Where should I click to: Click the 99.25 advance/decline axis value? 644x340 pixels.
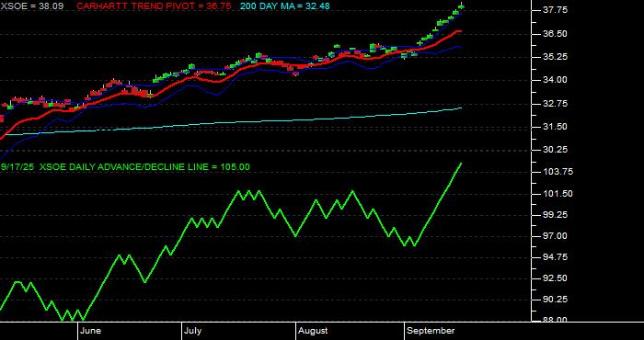point(555,215)
